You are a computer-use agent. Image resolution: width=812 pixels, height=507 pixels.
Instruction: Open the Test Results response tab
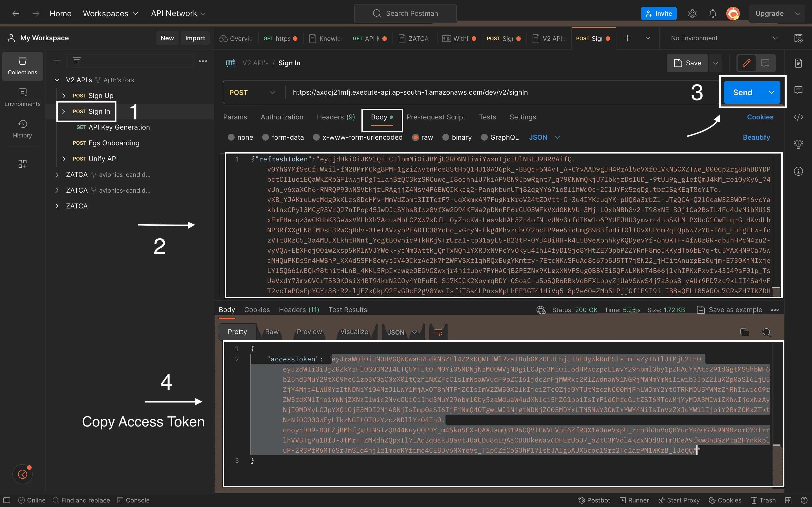348,310
